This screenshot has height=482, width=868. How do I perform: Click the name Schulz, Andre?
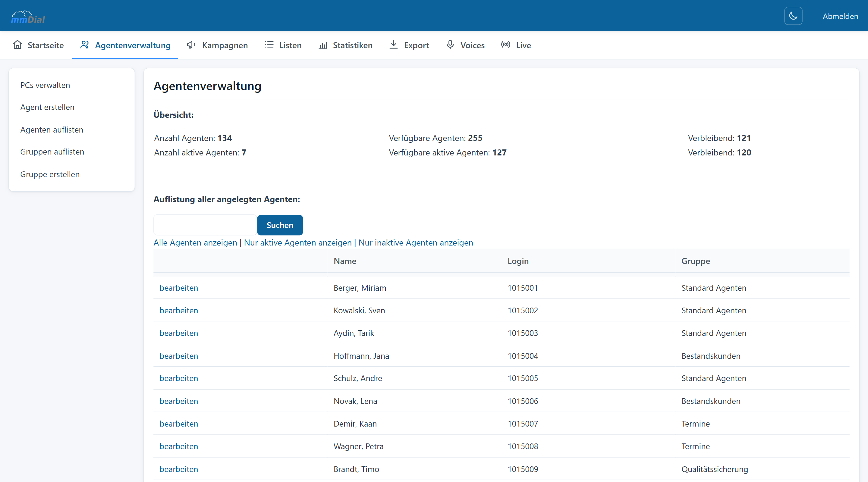pos(357,378)
